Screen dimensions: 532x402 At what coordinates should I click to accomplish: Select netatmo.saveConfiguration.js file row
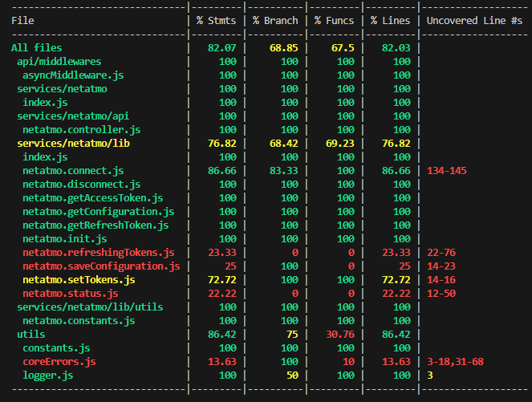pos(100,266)
